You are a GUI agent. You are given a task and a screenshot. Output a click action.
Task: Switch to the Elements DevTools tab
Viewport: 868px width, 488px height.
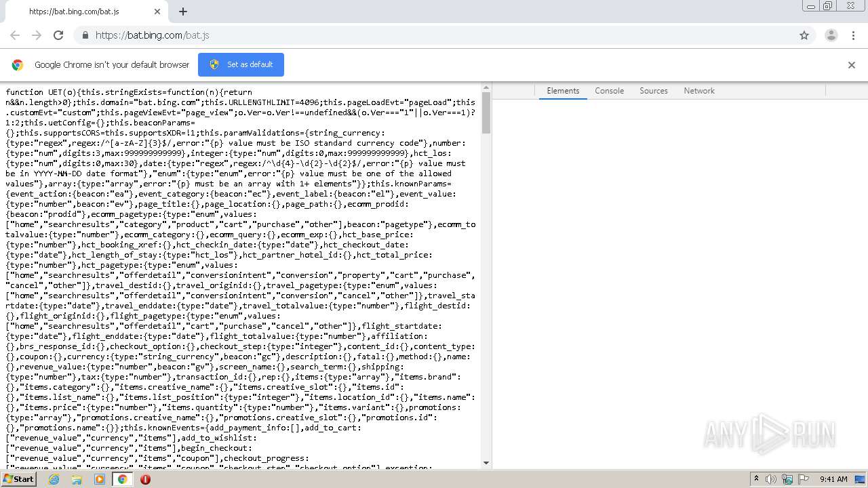(563, 91)
